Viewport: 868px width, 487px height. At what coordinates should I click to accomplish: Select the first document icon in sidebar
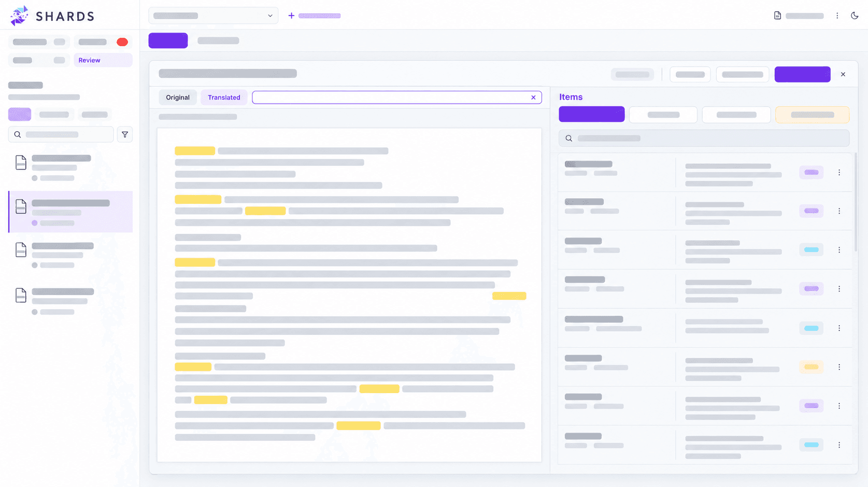pos(21,163)
